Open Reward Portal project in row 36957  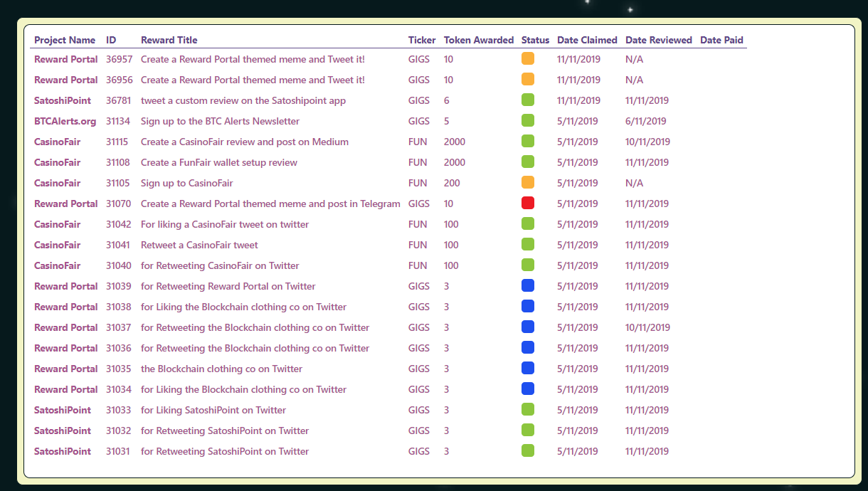point(66,59)
